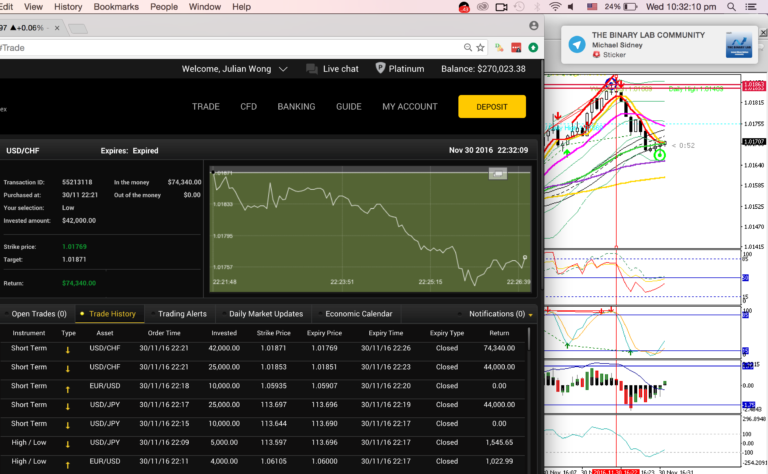Click the Time Machine clock icon
This screenshot has height=474, width=768.
point(519,7)
